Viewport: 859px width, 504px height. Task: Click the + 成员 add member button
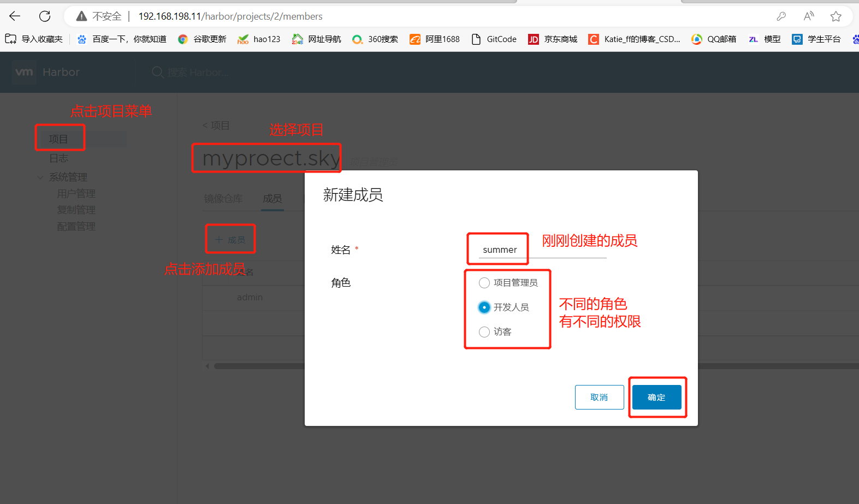click(230, 239)
